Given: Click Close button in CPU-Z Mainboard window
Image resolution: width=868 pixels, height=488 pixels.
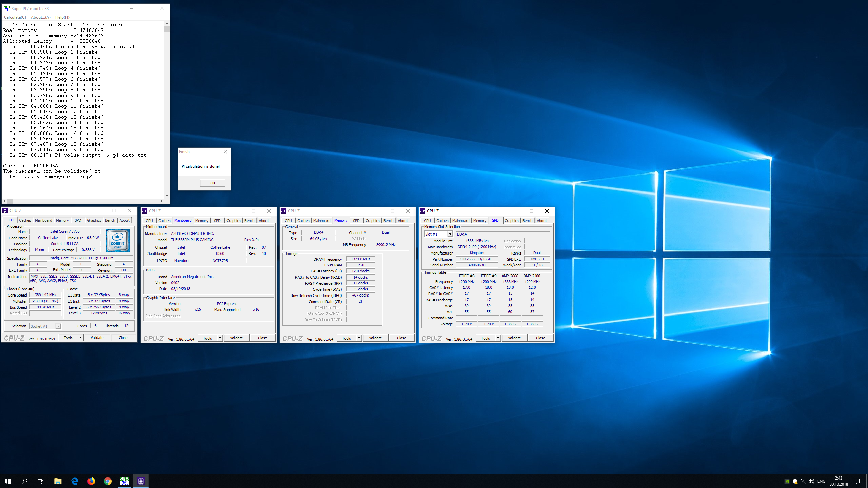Looking at the screenshot, I should 262,338.
